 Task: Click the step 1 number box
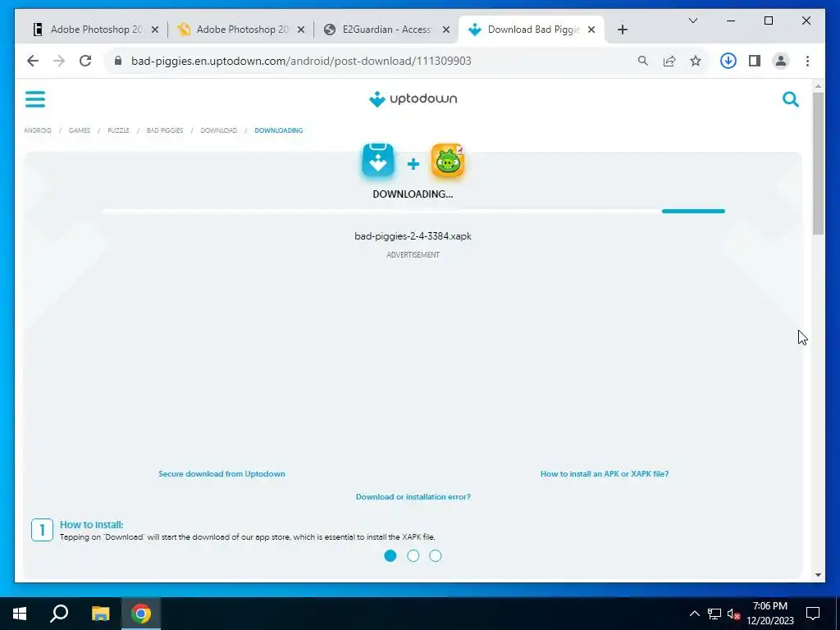43,531
